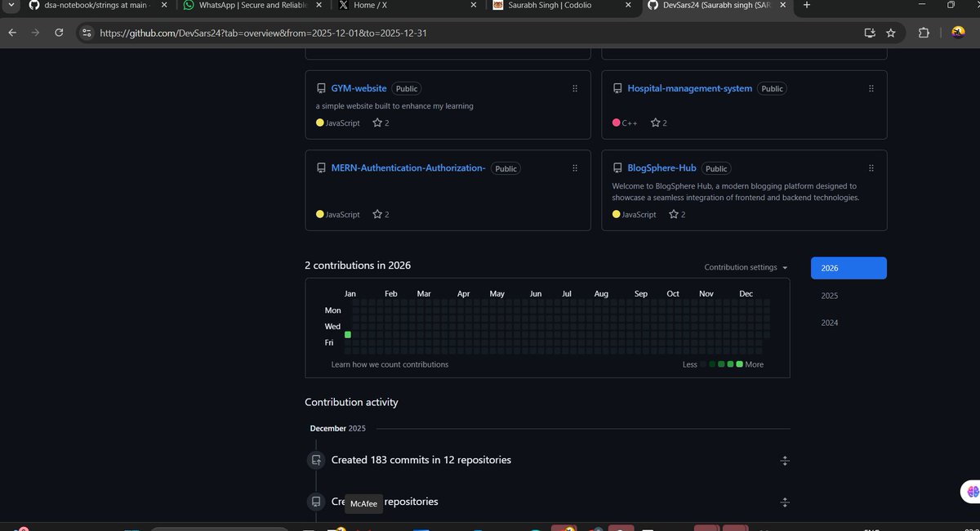Image resolution: width=980 pixels, height=531 pixels.
Task: Click the star count of GYM-website
Action: point(381,123)
